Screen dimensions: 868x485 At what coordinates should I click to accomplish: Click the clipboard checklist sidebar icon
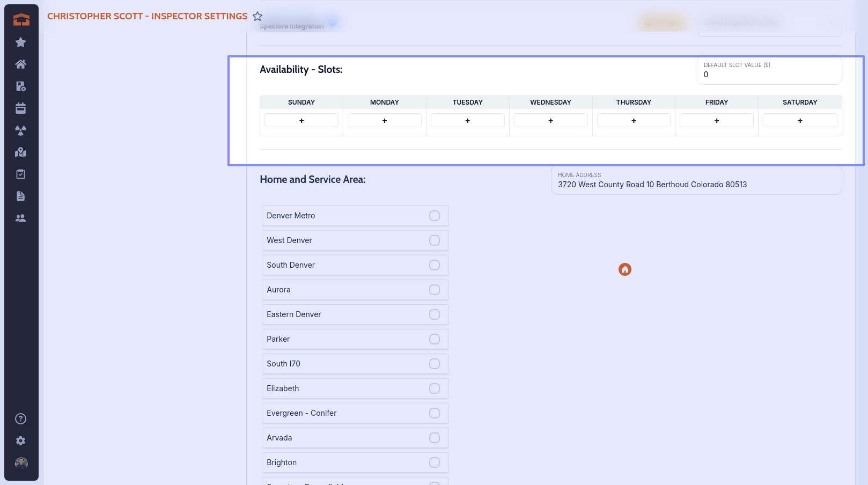pyautogui.click(x=21, y=174)
